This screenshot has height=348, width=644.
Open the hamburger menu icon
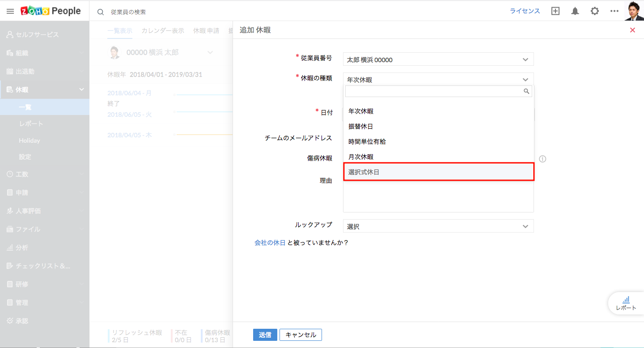(10, 11)
